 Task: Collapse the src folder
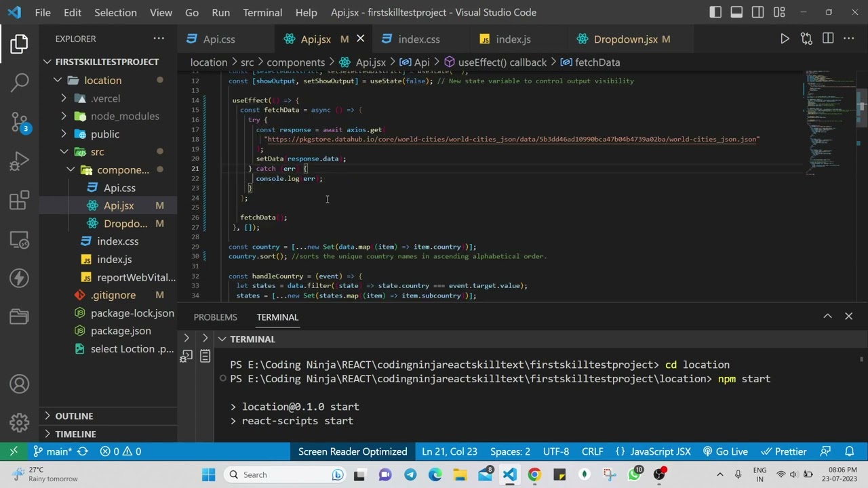pos(97,152)
